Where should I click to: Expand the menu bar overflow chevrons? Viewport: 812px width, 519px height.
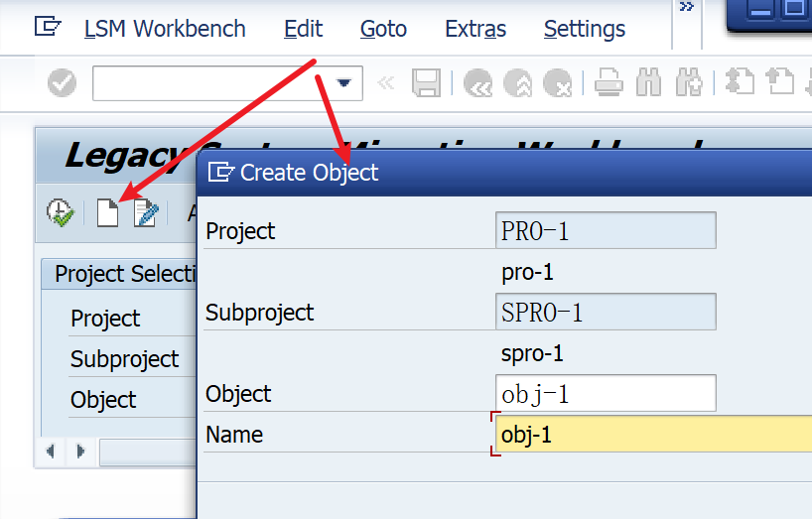[x=687, y=7]
